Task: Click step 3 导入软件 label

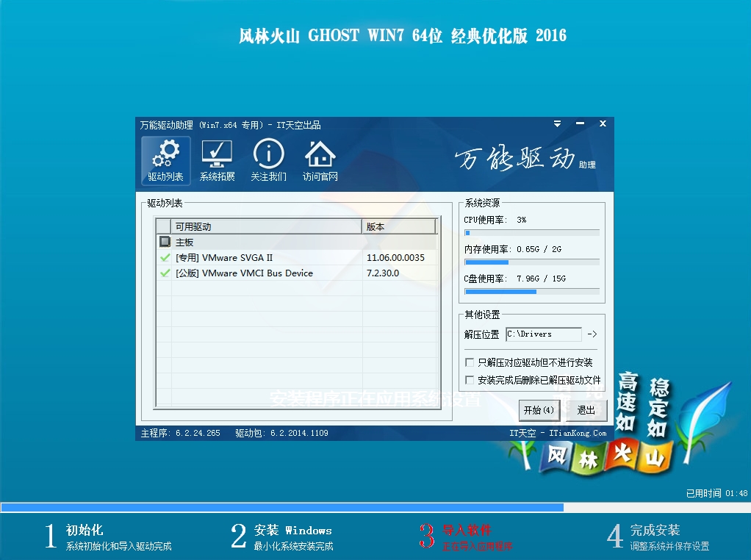Action: (x=467, y=530)
